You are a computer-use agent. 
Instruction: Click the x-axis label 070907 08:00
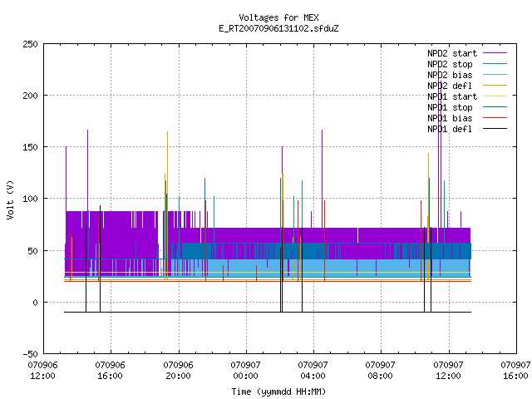(381, 371)
